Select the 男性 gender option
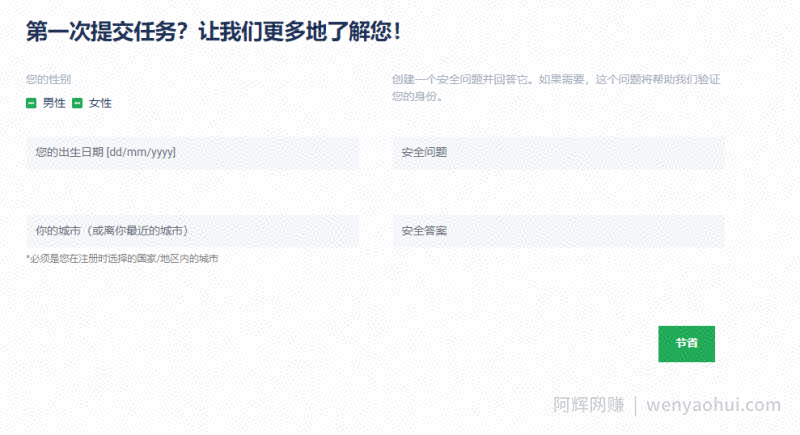This screenshot has width=800, height=435. coord(31,104)
